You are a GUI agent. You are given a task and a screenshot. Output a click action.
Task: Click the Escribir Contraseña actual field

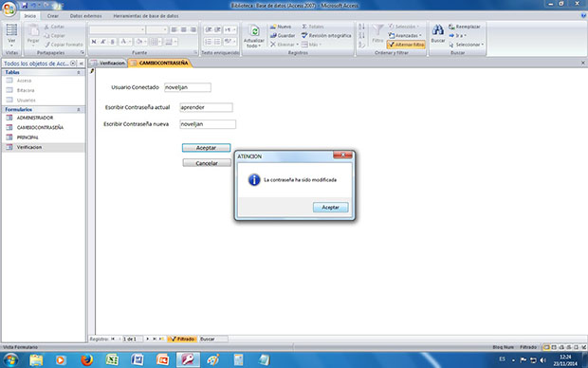[x=206, y=107]
